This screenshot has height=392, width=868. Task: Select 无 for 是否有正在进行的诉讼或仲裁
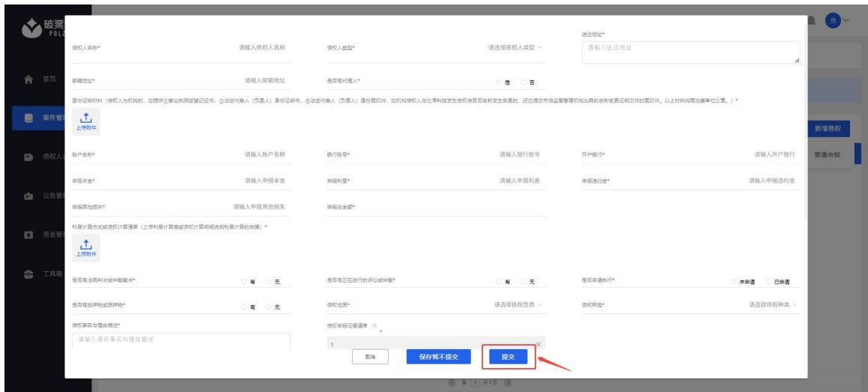pyautogui.click(x=523, y=282)
